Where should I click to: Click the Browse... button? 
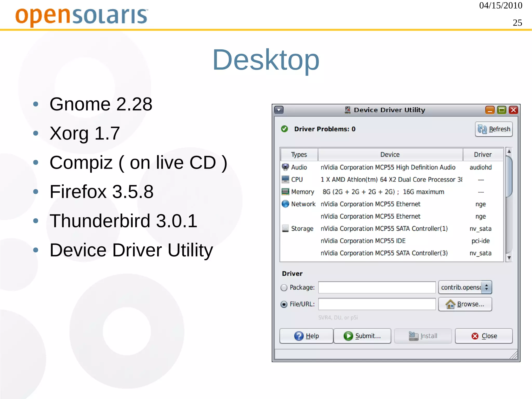[465, 304]
